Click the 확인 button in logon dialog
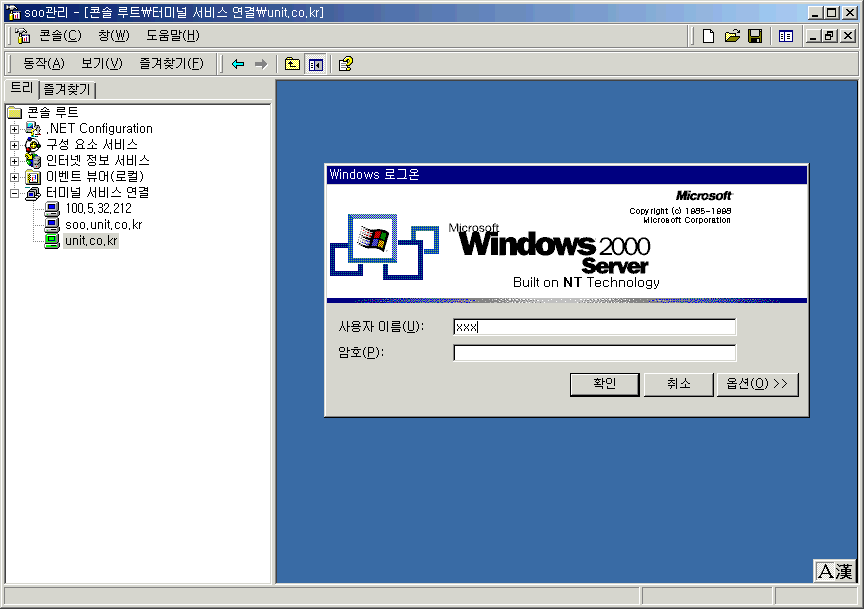This screenshot has width=864, height=609. [x=604, y=384]
